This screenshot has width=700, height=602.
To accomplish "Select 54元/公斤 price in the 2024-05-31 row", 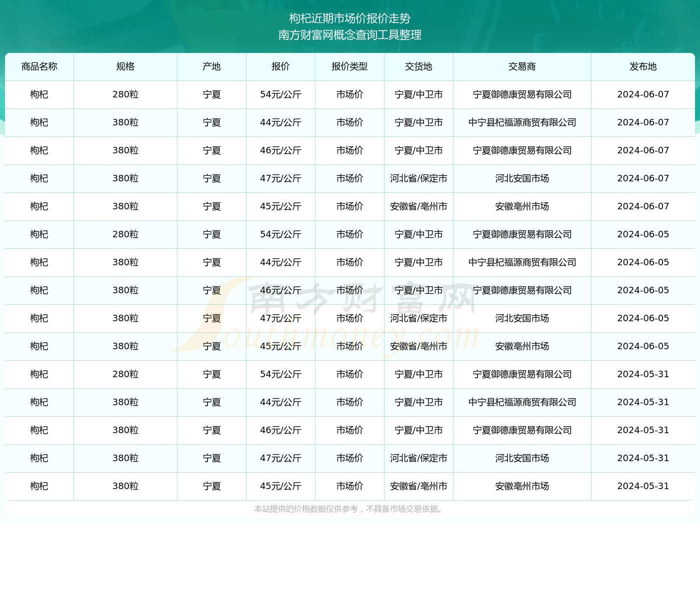I will point(280,374).
